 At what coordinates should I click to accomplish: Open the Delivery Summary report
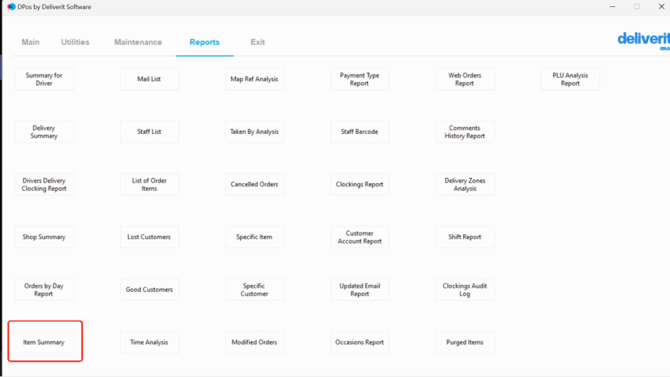point(44,132)
